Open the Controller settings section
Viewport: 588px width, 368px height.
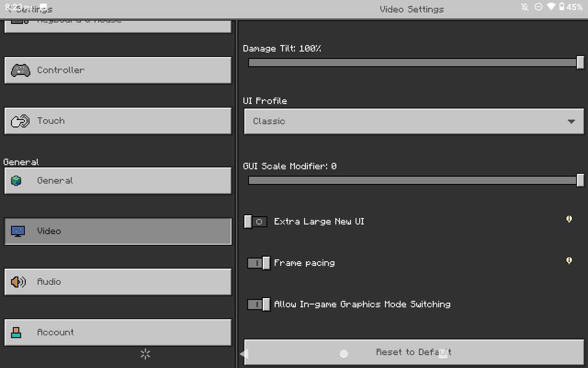[118, 70]
